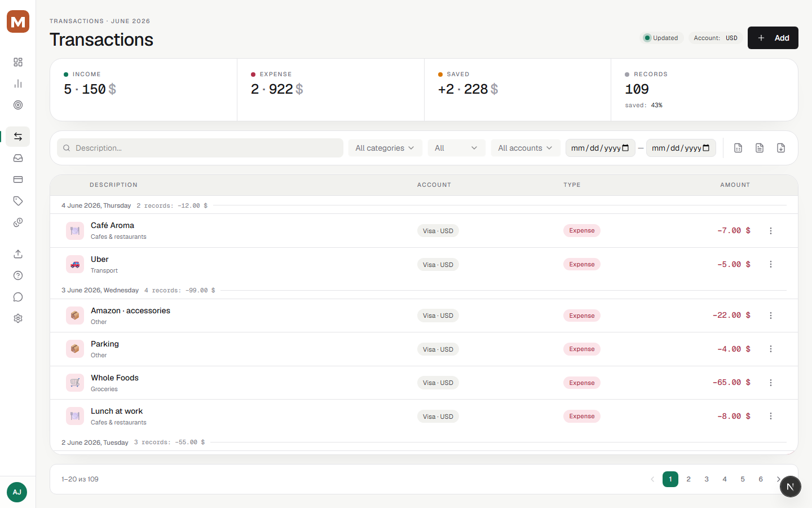The width and height of the screenshot is (812, 508).
Task: Click the Description column header
Action: point(113,185)
